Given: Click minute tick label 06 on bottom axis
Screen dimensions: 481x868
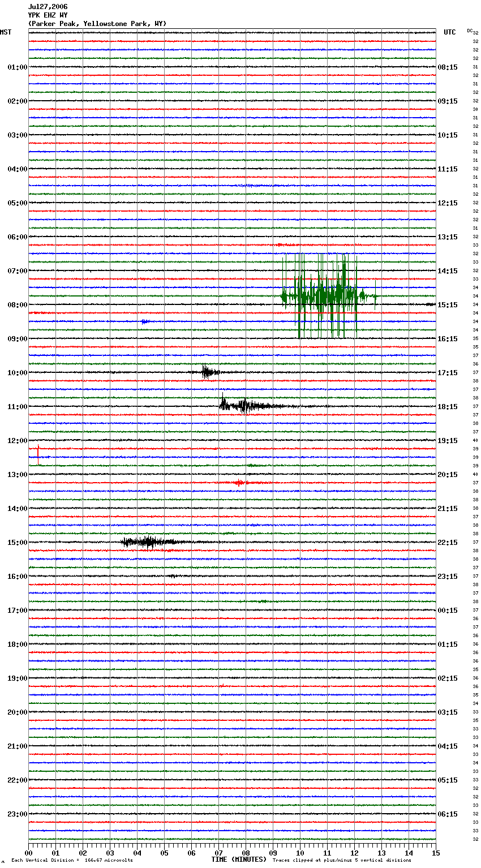Looking at the screenshot, I should pos(192,853).
